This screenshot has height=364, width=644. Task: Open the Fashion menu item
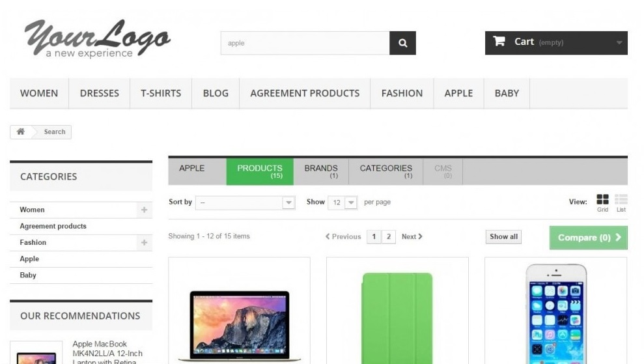(402, 93)
